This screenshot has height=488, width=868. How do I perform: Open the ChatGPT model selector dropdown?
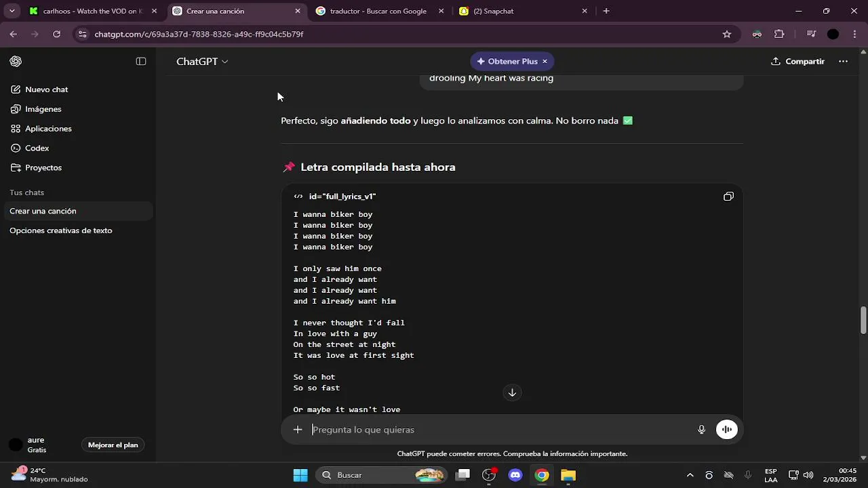point(202,62)
